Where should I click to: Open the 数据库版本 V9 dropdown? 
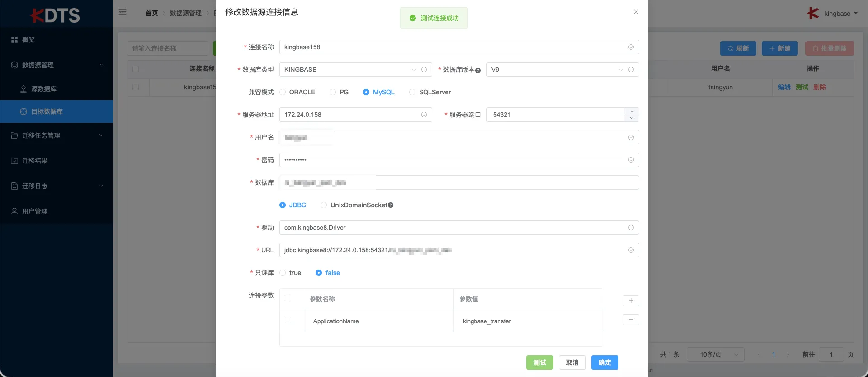(562, 70)
